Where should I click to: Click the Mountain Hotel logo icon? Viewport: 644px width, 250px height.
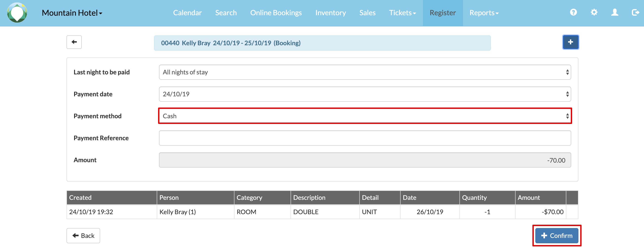pos(17,13)
